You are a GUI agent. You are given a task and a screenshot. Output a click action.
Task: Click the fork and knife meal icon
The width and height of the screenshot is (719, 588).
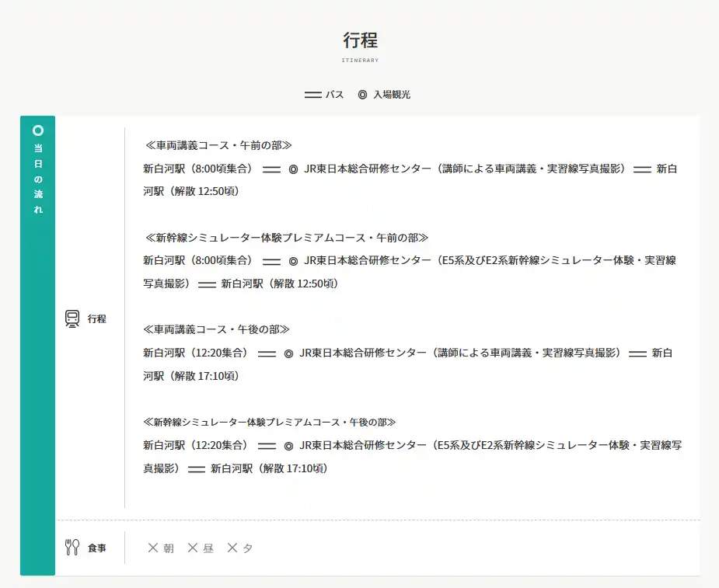click(72, 548)
